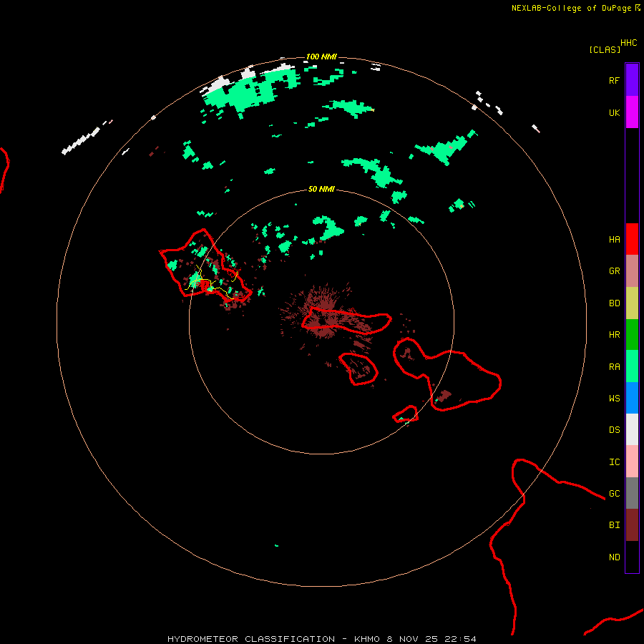Click the RF legend label
This screenshot has width=644, height=644.
point(615,81)
